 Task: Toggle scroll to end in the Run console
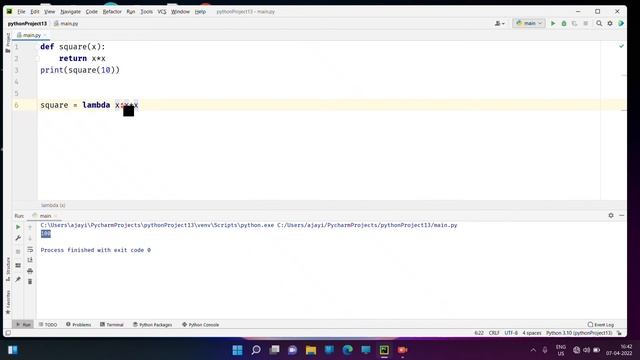30,260
